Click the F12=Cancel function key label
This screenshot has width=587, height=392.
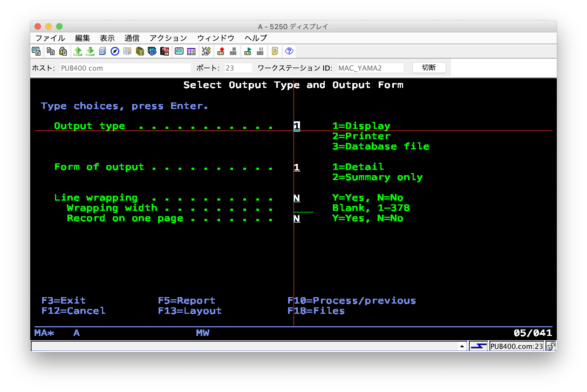coord(73,311)
